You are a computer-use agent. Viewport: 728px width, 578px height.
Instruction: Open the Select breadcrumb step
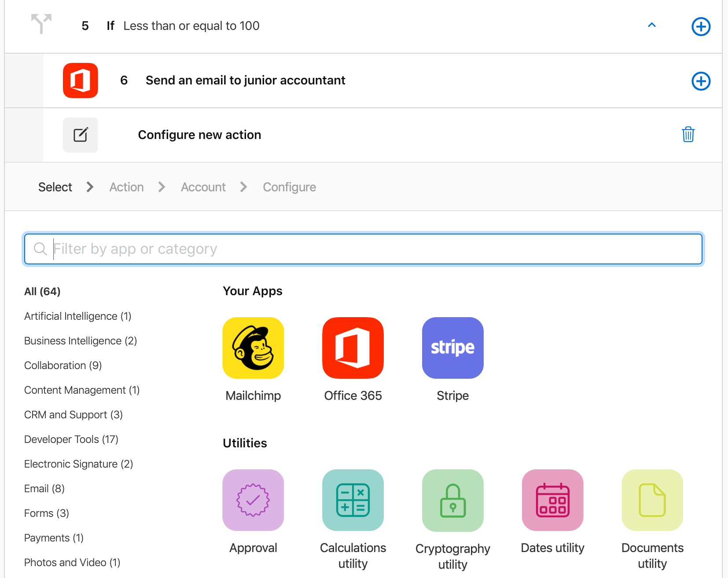(x=55, y=187)
